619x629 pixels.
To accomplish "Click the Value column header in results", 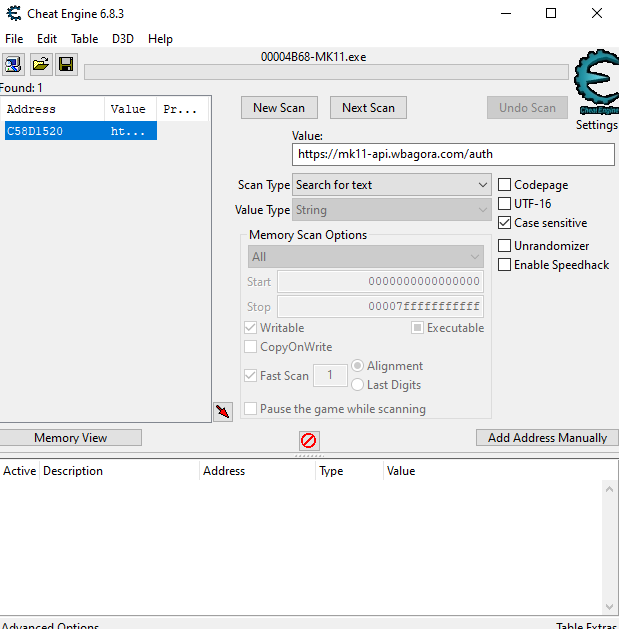I will (130, 109).
